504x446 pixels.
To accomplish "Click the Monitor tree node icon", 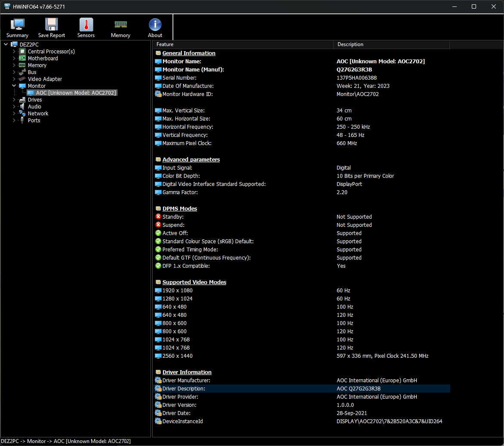I will click(22, 86).
